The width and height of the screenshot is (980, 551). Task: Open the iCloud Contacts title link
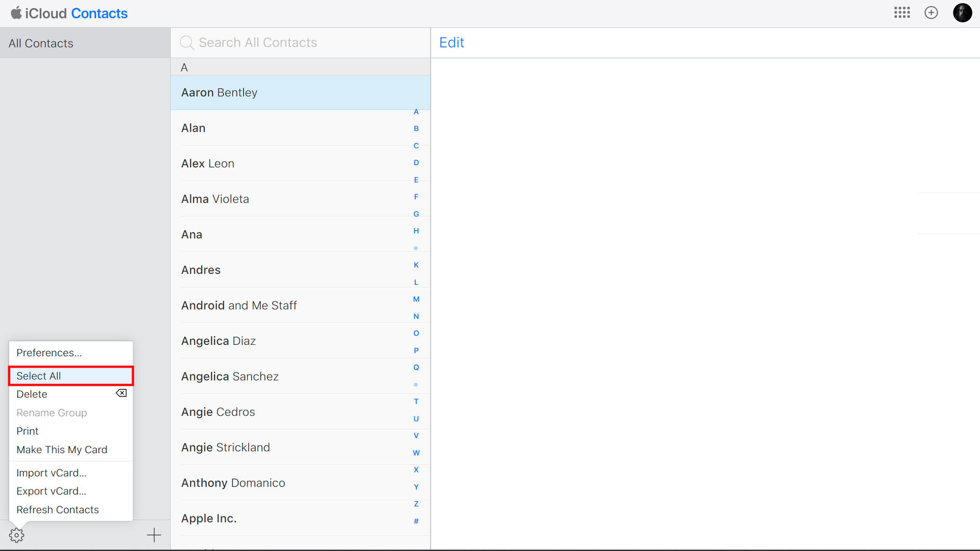(99, 13)
